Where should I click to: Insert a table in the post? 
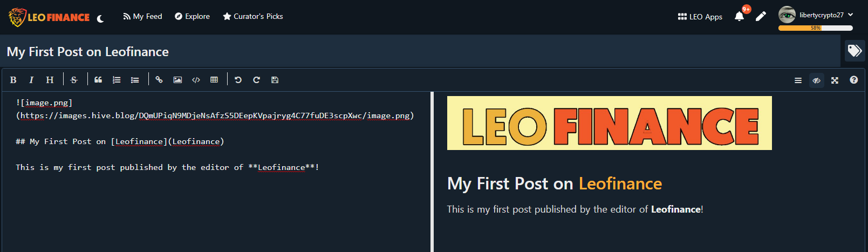click(214, 80)
